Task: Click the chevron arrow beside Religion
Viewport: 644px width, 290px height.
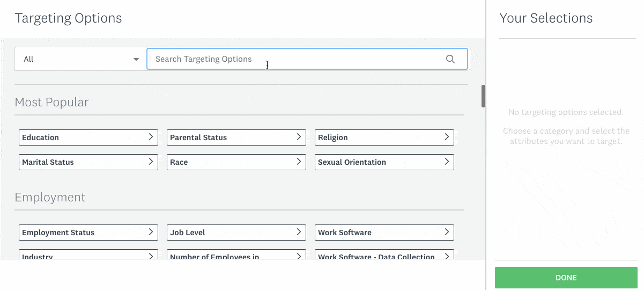Action: [x=447, y=137]
